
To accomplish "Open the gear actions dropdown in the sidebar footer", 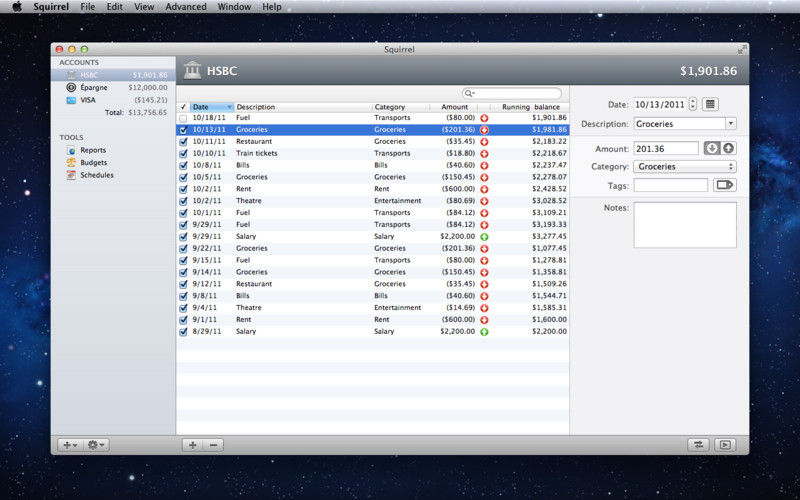I will [95, 445].
